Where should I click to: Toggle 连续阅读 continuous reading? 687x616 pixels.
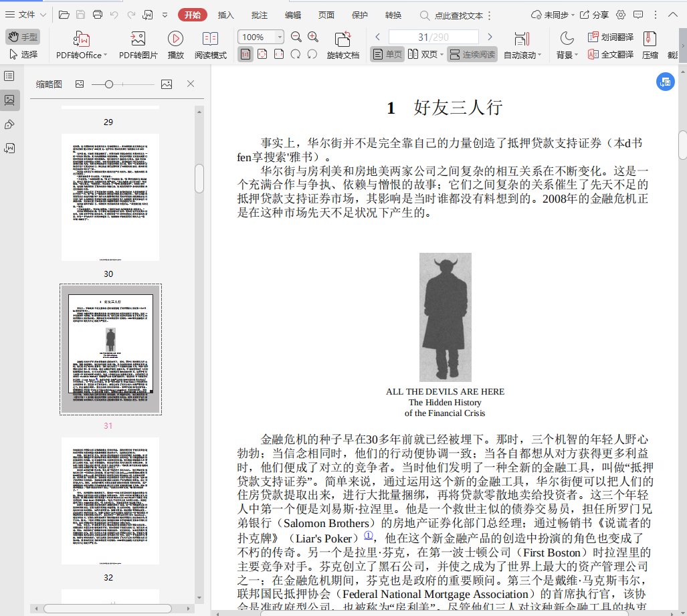[472, 54]
